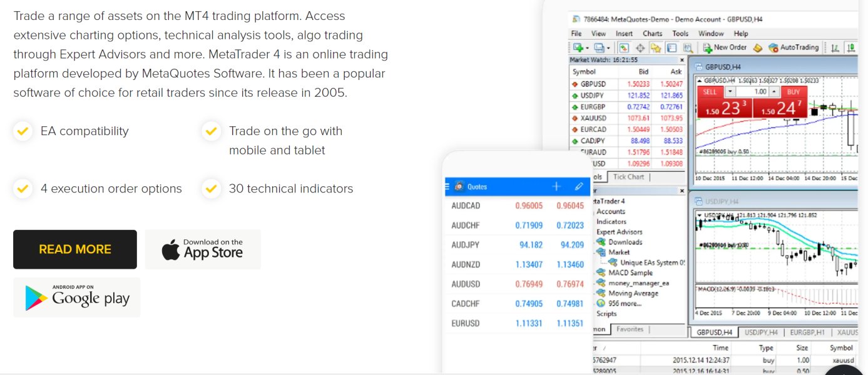This screenshot has width=868, height=375.
Task: Switch to the USDJPY,H4 chart tab
Action: point(760,332)
